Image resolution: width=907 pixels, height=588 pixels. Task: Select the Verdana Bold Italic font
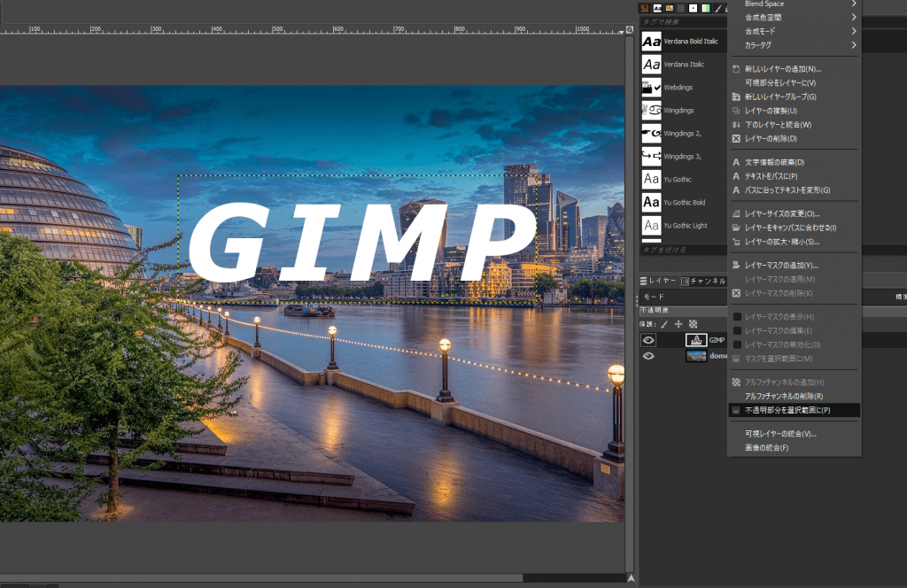click(691, 42)
